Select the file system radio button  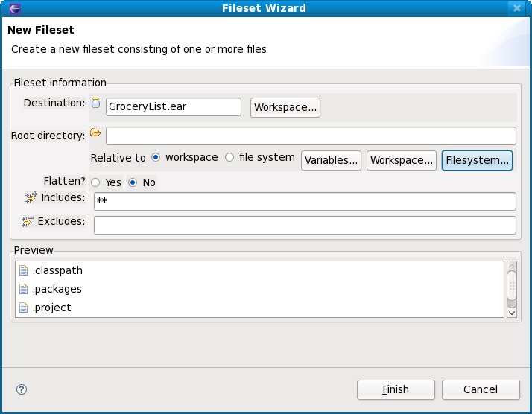[x=229, y=158]
